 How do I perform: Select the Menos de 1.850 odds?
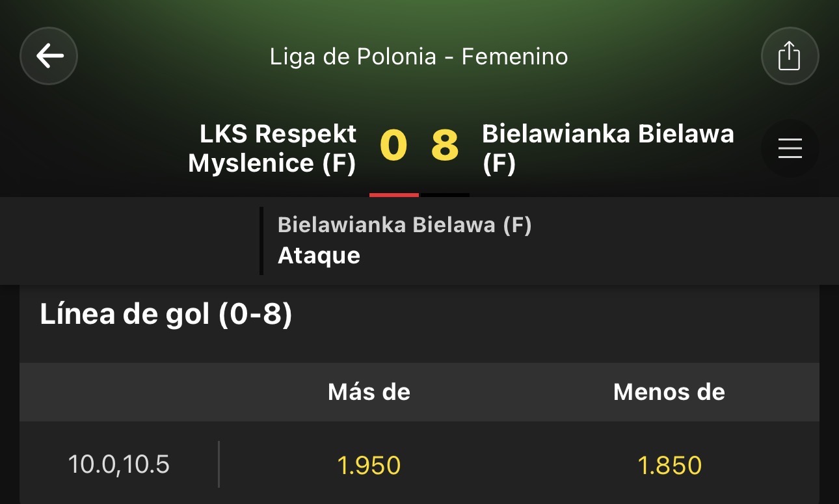pyautogui.click(x=669, y=465)
